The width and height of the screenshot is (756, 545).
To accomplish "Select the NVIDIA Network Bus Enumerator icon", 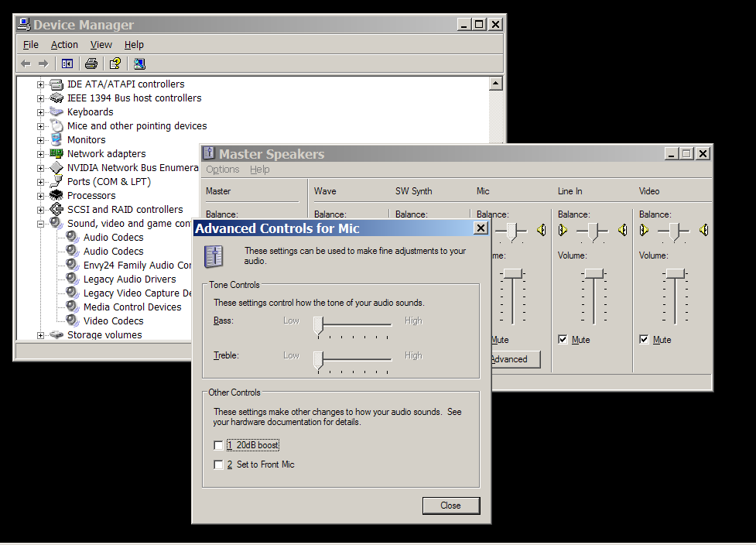I will (x=57, y=168).
